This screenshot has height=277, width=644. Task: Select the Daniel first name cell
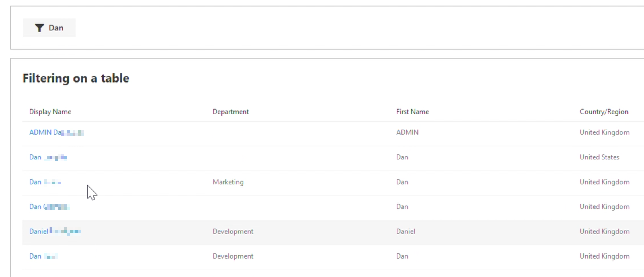tap(405, 231)
